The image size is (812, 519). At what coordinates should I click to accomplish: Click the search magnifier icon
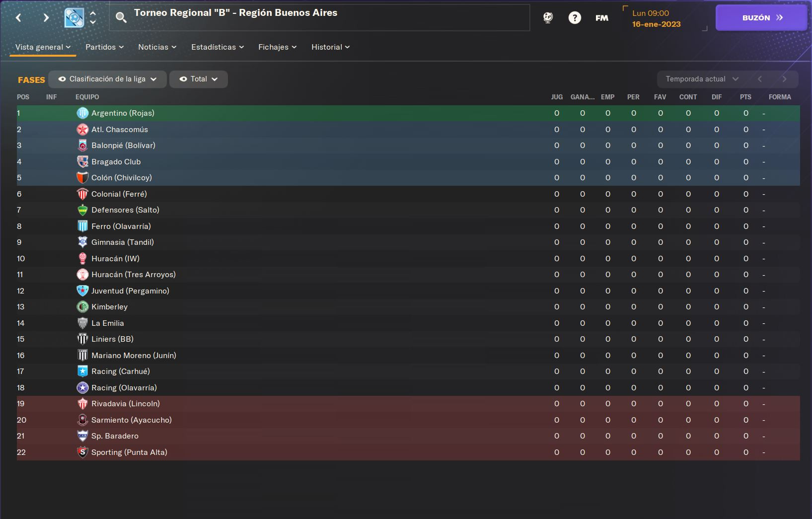tap(121, 18)
